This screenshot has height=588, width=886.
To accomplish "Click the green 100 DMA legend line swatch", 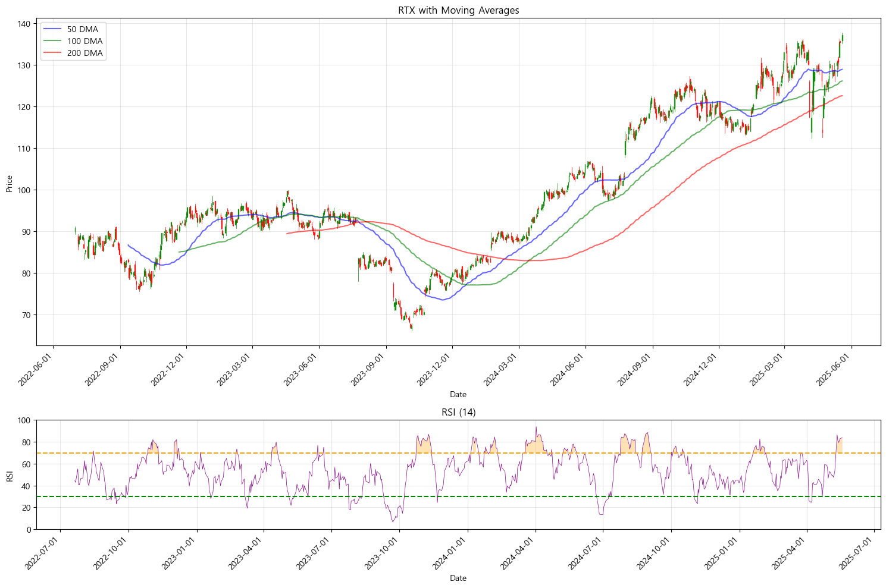I will click(x=52, y=41).
